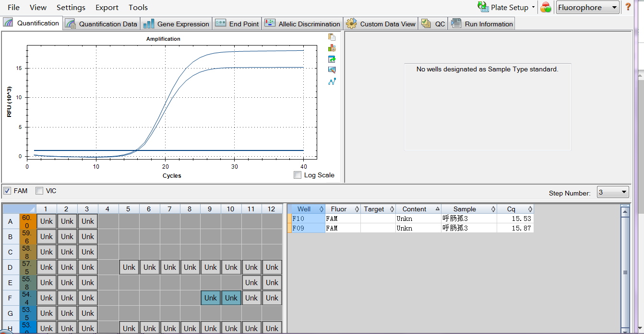Open the Fluorophore dropdown

point(587,7)
